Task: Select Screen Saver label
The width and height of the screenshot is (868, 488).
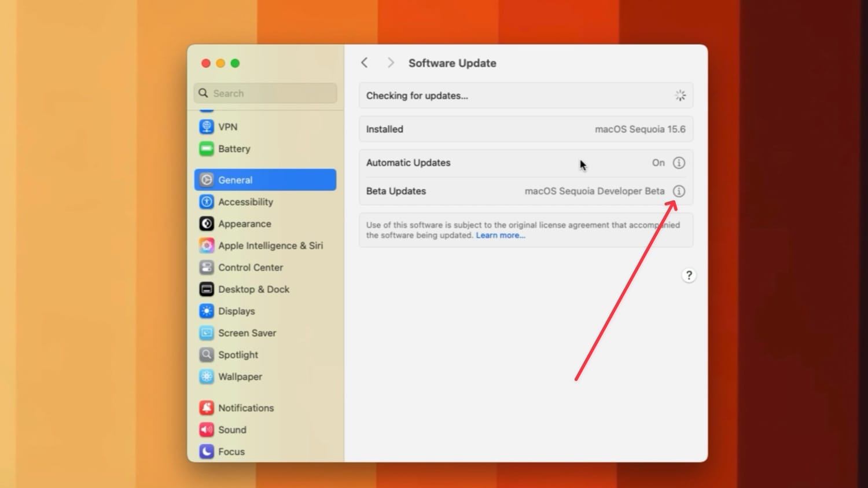Action: coord(247,333)
